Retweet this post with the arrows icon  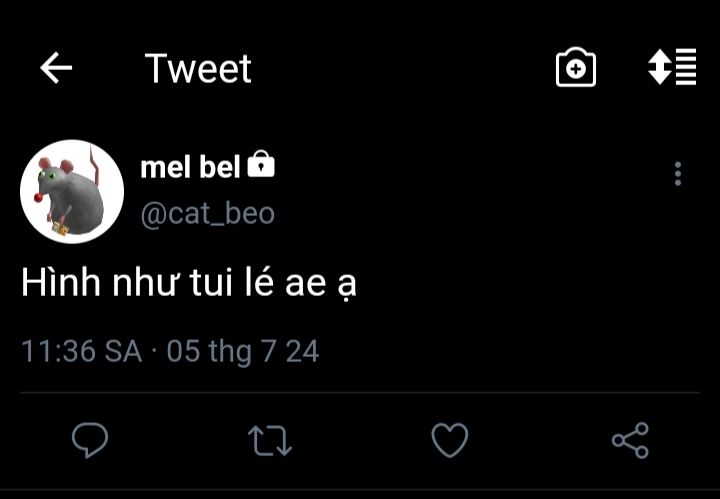click(x=269, y=440)
